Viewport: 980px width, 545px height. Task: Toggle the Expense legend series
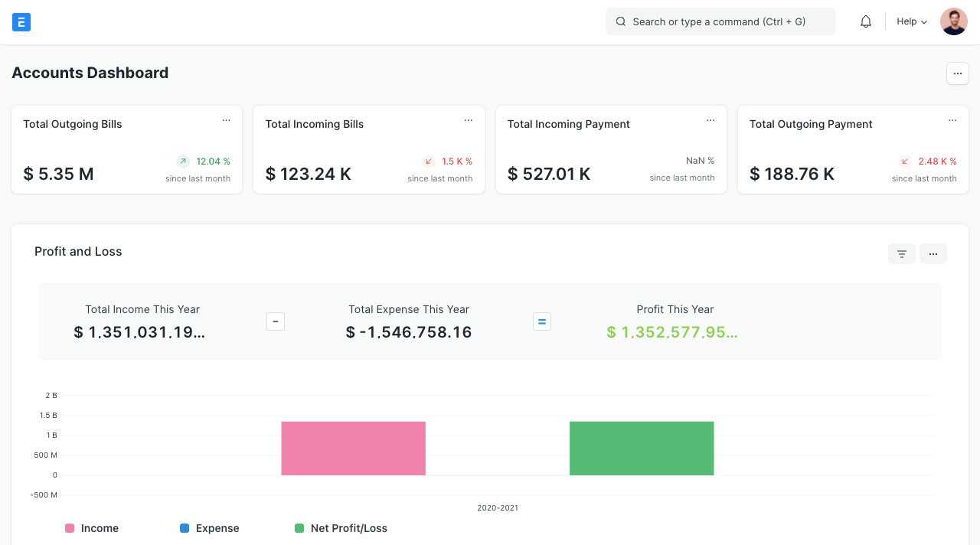click(209, 528)
